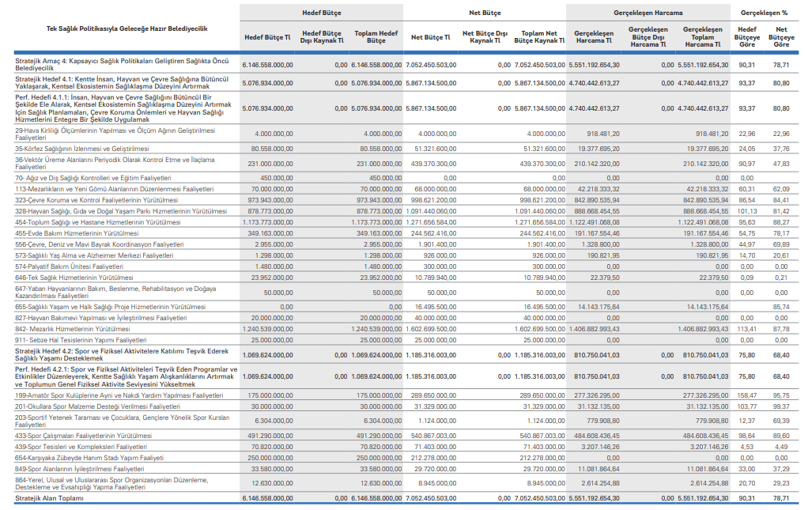The width and height of the screenshot is (812, 510).
Task: Click the "Gerçekleşen Harcama" group header
Action: 648,13
